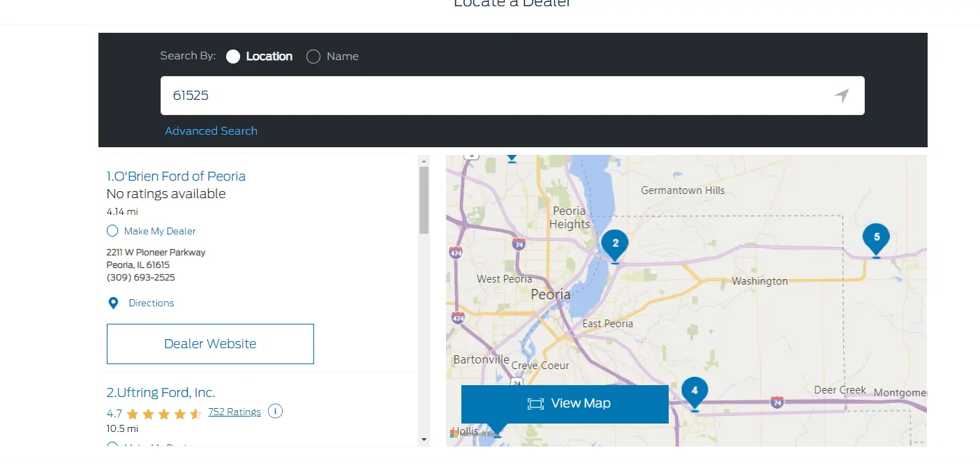Click Germantown Hills label on map
Screen dimensions: 980x464
683,190
